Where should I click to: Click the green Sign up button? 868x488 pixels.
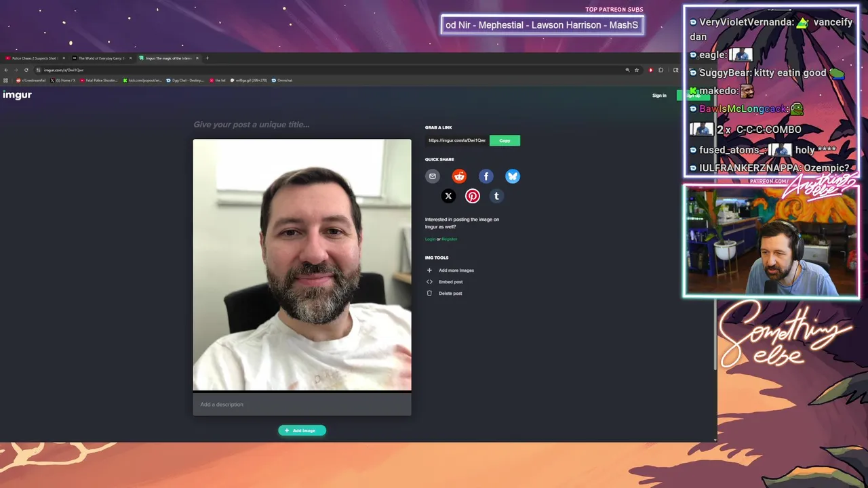click(693, 96)
